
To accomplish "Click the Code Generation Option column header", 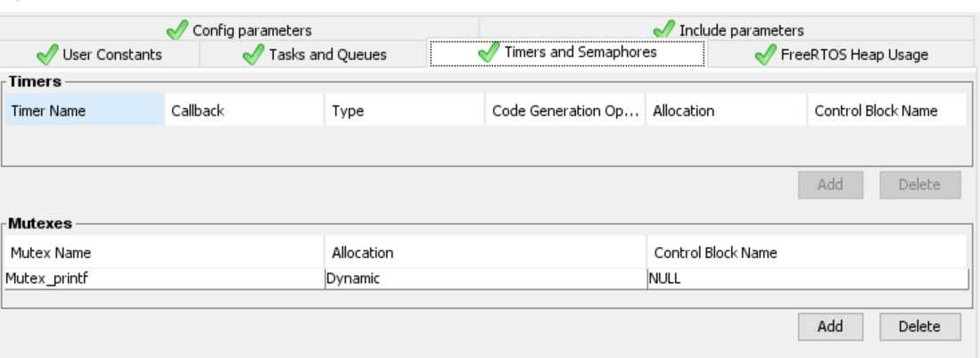I will pyautogui.click(x=564, y=112).
